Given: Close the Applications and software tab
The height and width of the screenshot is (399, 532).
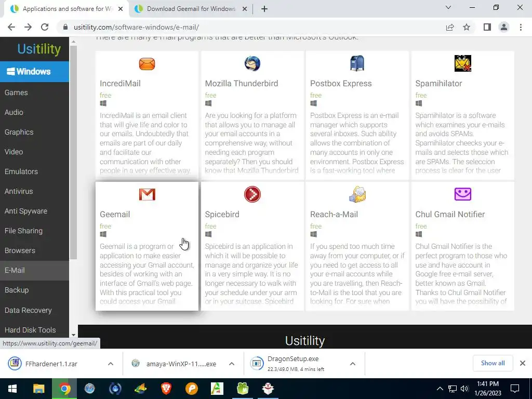Looking at the screenshot, I should coord(121,9).
